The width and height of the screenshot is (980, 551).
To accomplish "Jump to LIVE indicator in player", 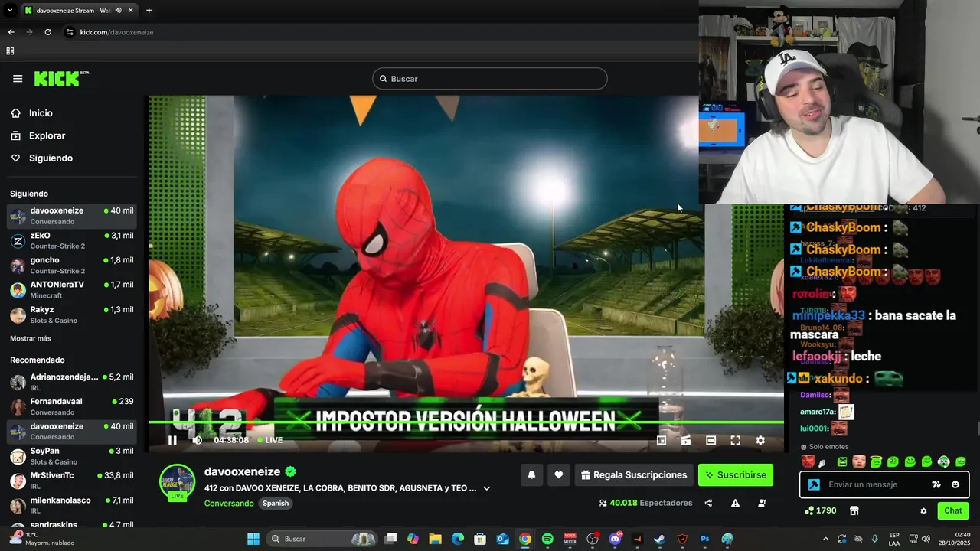I will (x=270, y=440).
